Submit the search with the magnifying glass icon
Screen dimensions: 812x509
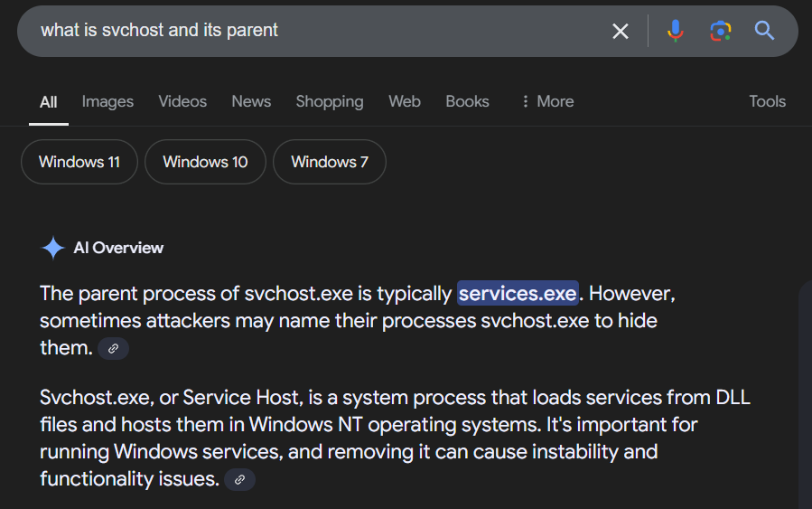(764, 31)
